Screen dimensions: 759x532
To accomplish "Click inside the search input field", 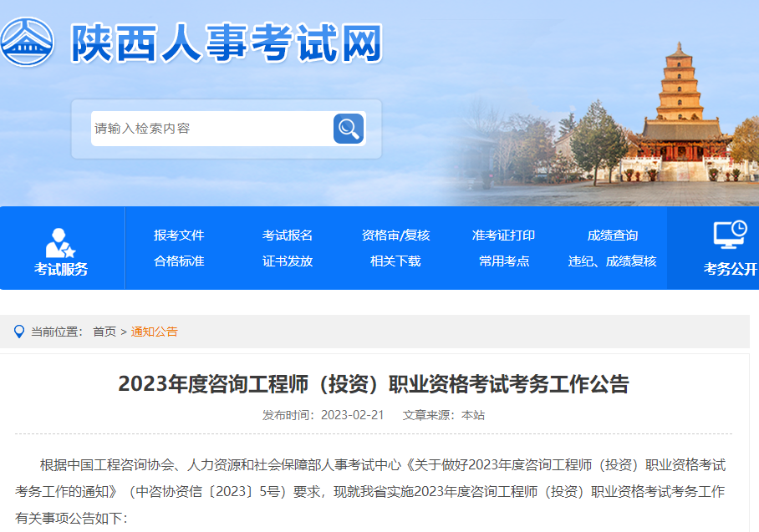I will [x=209, y=129].
